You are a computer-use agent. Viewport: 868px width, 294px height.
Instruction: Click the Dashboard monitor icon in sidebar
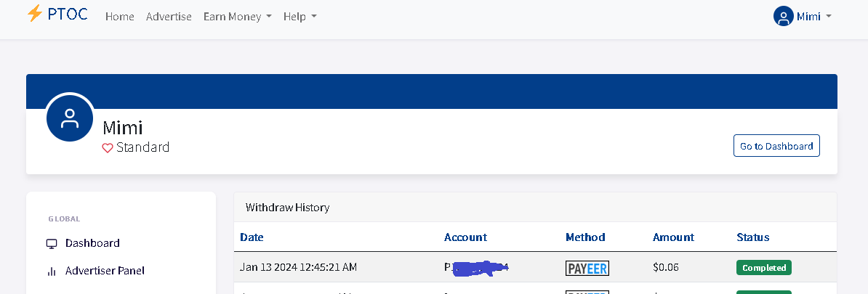coord(52,244)
